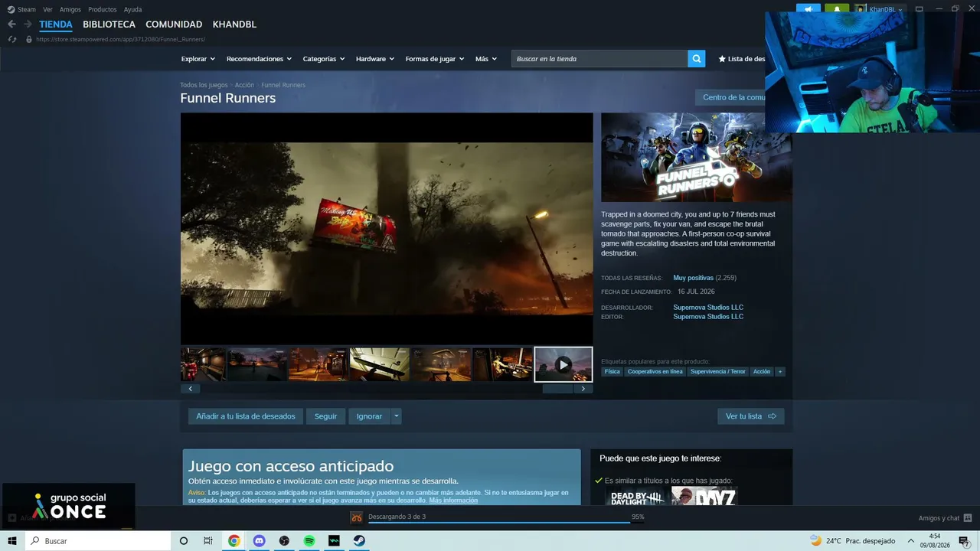Click the Seguir button

[325, 416]
